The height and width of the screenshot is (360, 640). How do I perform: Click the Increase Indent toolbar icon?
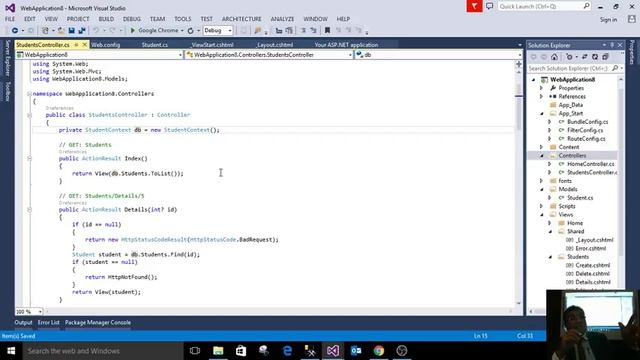pos(289,31)
